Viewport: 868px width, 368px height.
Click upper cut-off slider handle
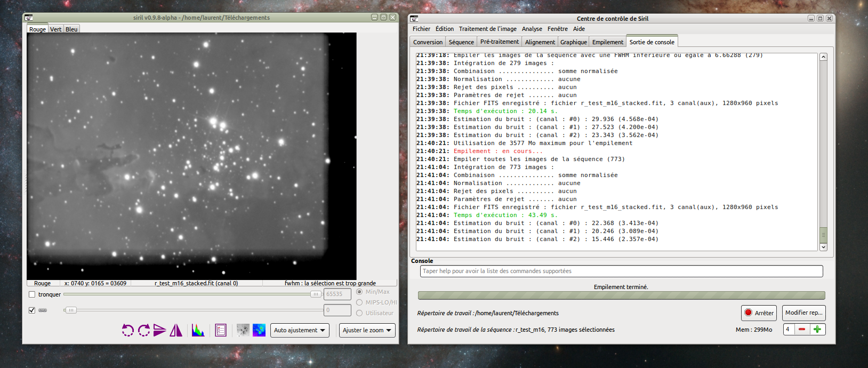[x=316, y=294]
